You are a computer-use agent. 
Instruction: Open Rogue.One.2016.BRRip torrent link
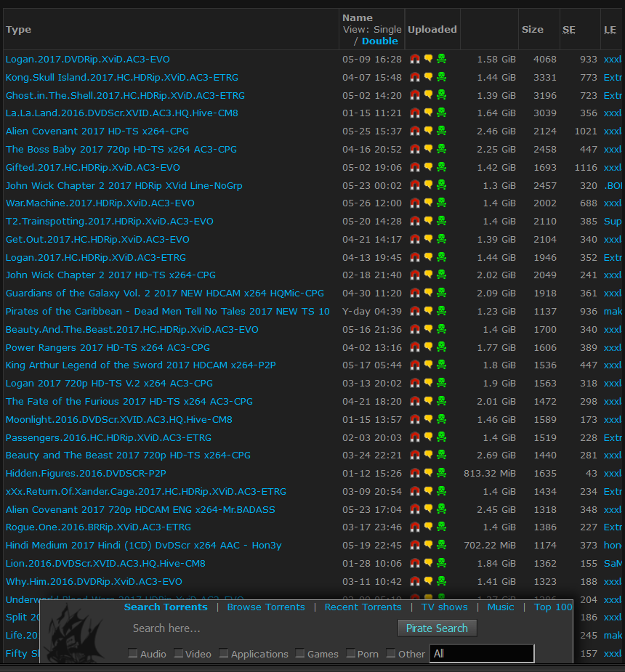point(98,527)
